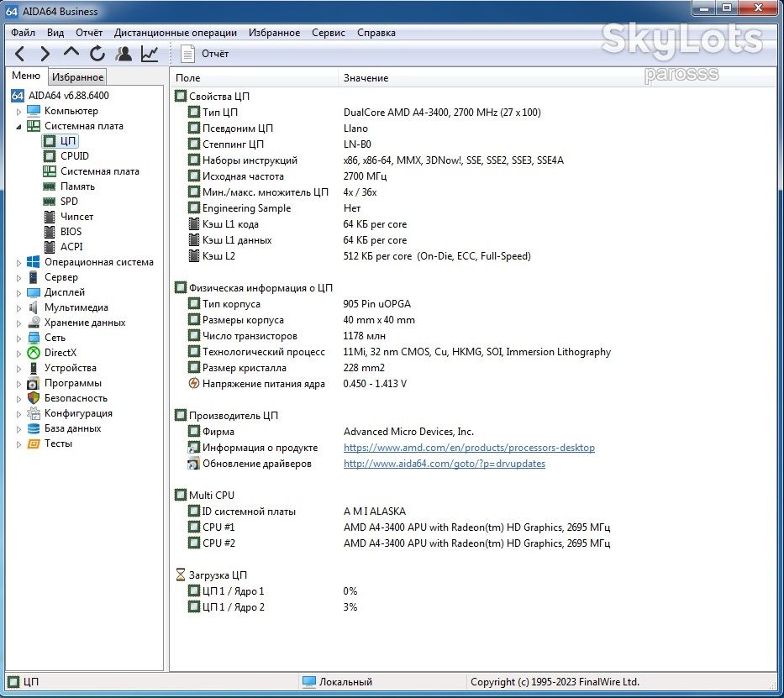Viewport: 784px width, 698px height.
Task: Select the Технологический процесс row
Action: (x=472, y=352)
